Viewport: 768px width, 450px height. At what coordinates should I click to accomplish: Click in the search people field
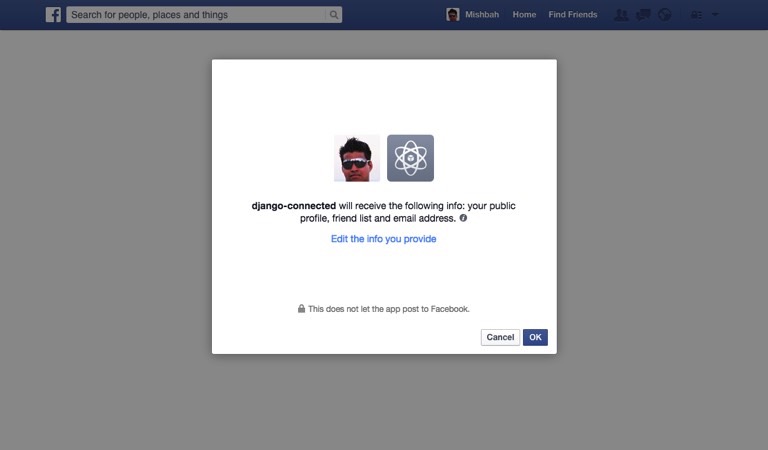pyautogui.click(x=196, y=15)
